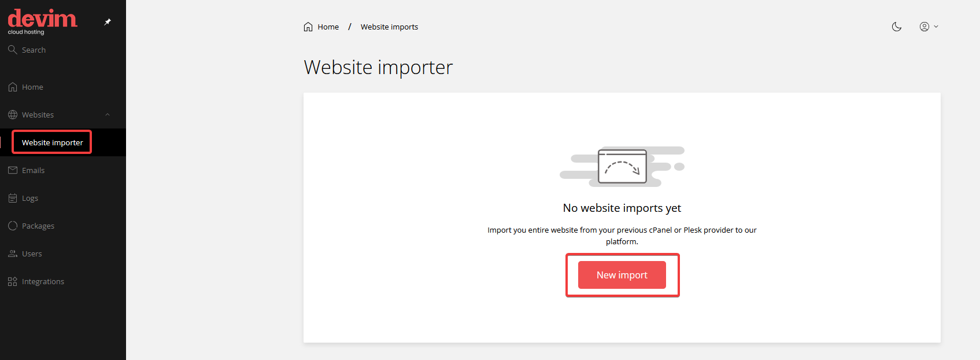The image size is (980, 360).
Task: Open Website imports from the breadcrumb
Action: tap(389, 27)
